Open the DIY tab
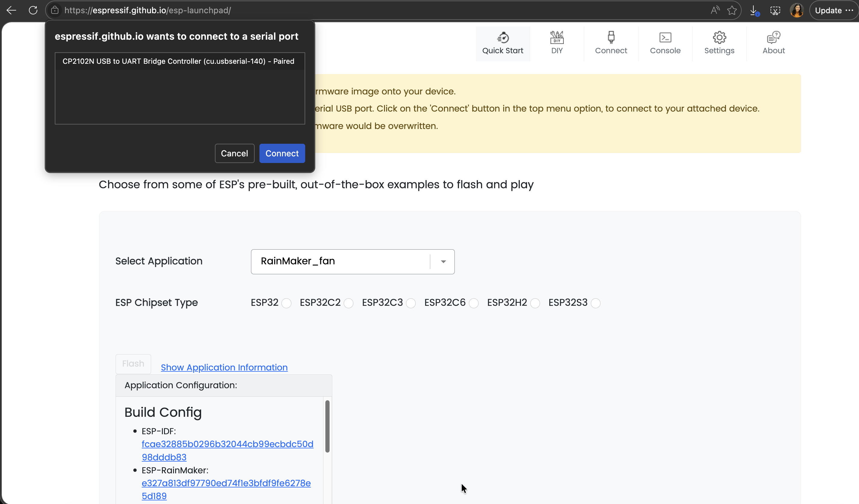Screen dimensions: 859x504 coord(557,44)
